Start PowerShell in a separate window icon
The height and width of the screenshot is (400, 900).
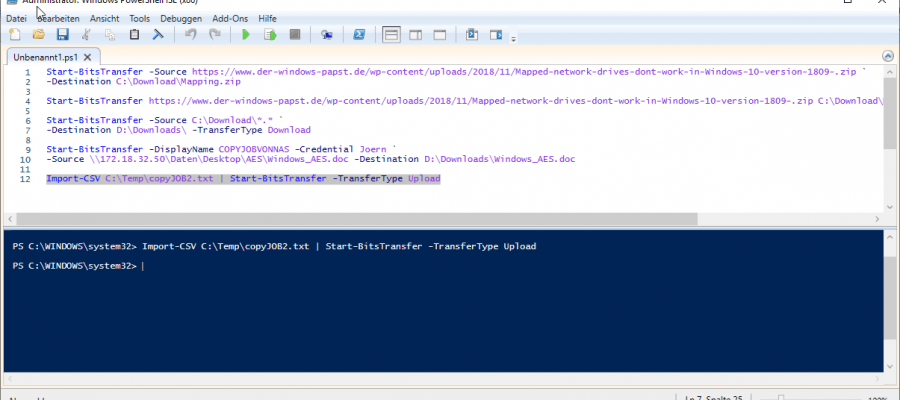point(356,35)
